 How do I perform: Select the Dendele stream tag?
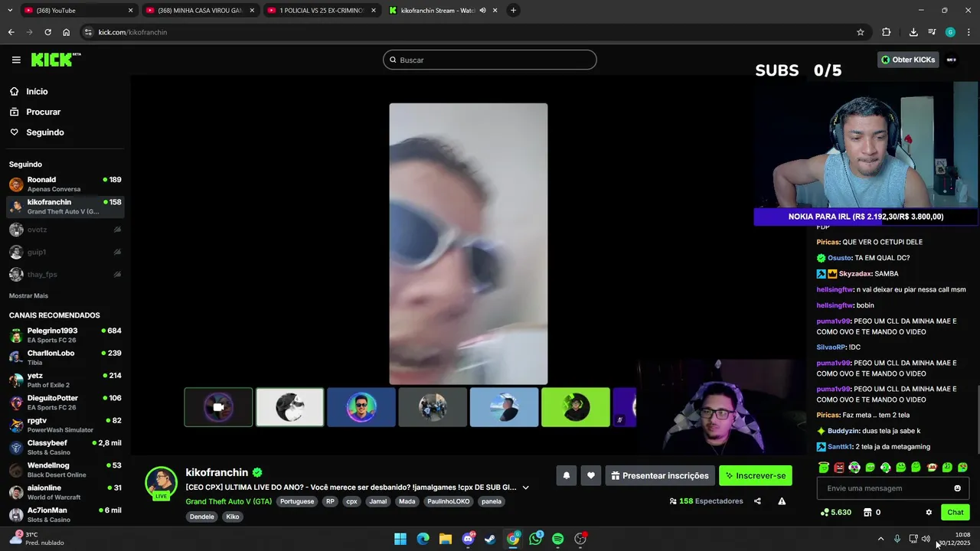[x=202, y=517]
